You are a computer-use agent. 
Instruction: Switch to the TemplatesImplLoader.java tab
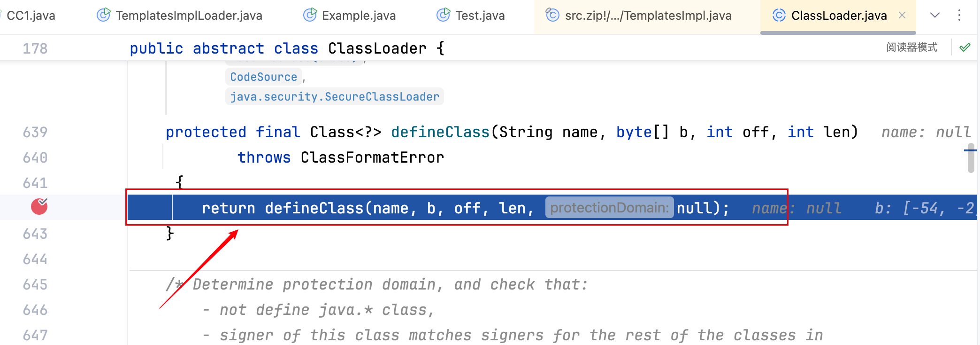point(189,16)
